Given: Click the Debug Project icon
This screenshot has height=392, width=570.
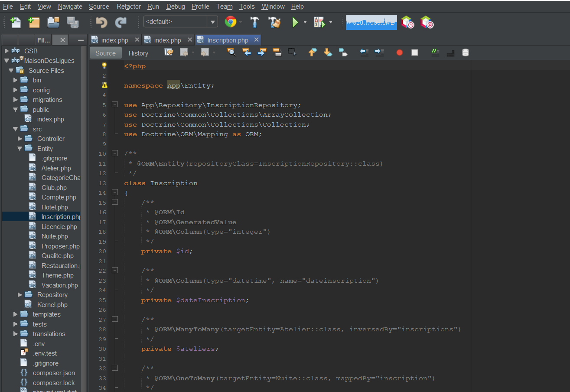Looking at the screenshot, I should click(x=319, y=22).
